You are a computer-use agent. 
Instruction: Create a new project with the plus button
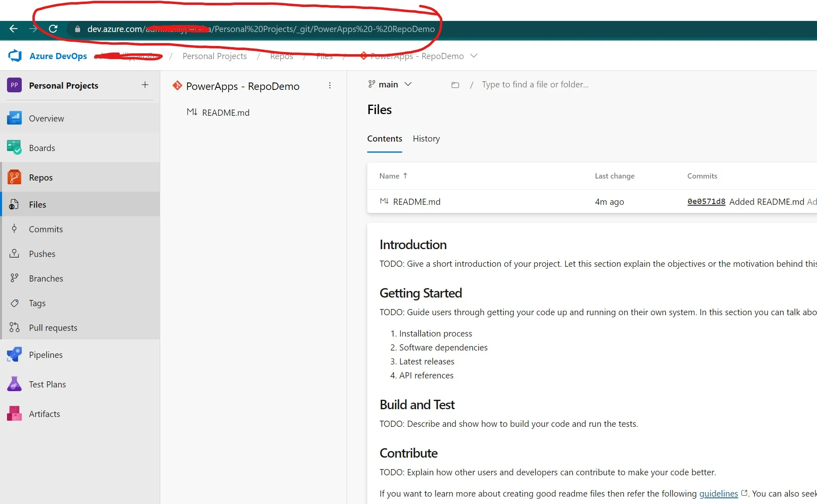point(145,85)
